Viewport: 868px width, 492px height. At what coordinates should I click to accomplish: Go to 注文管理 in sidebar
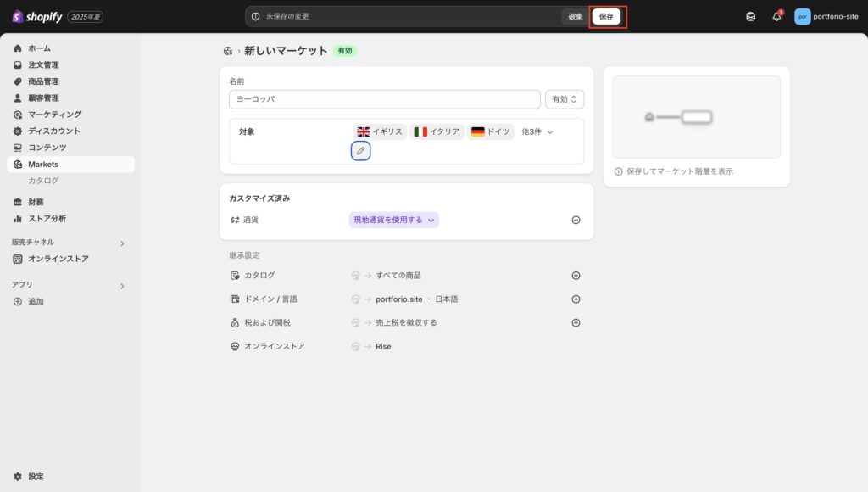(43, 65)
